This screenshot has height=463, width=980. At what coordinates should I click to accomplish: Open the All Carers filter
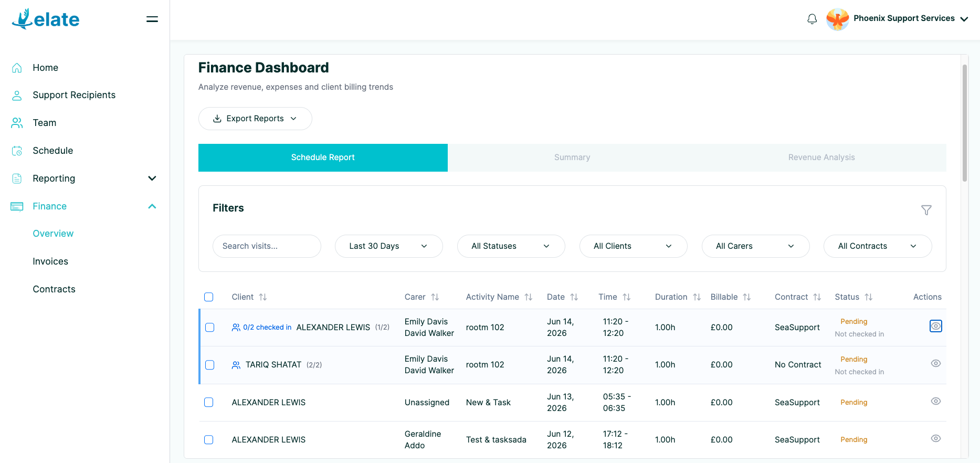[x=756, y=246]
